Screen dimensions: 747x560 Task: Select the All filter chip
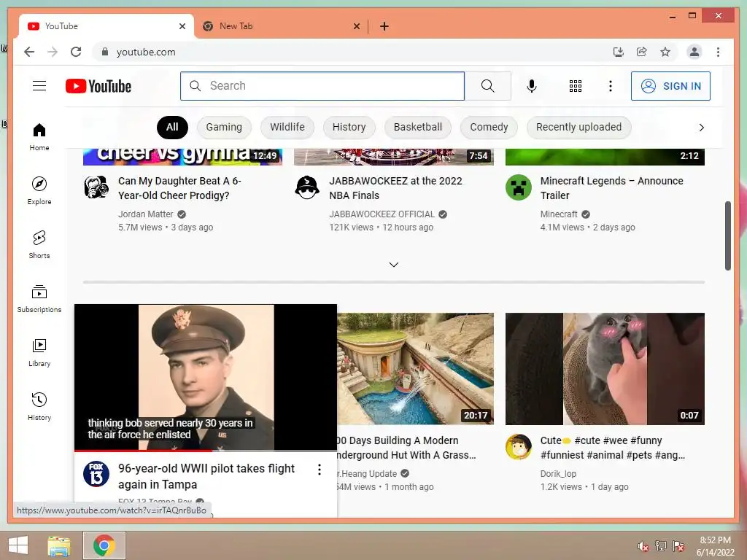(x=172, y=127)
